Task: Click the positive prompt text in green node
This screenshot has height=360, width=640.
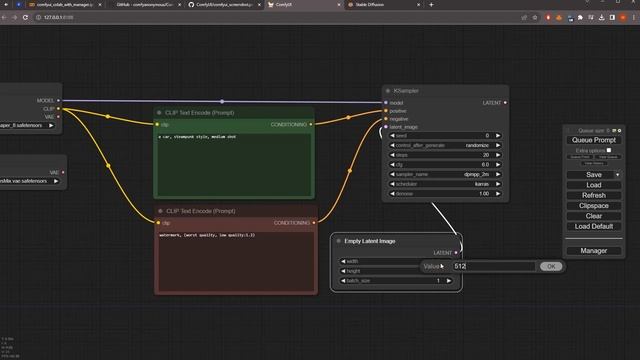Action: coord(197,137)
